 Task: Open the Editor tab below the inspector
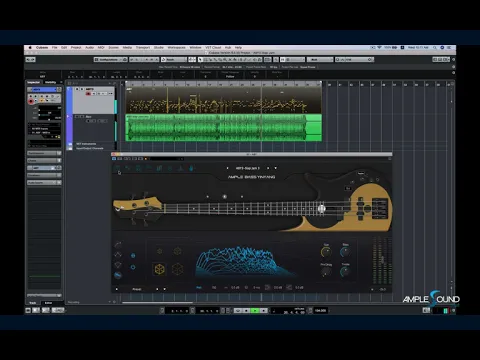(48, 303)
